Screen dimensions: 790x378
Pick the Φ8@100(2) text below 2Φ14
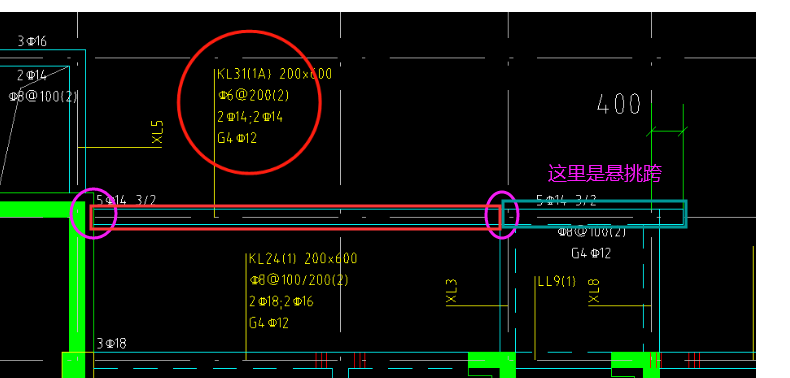click(x=43, y=96)
